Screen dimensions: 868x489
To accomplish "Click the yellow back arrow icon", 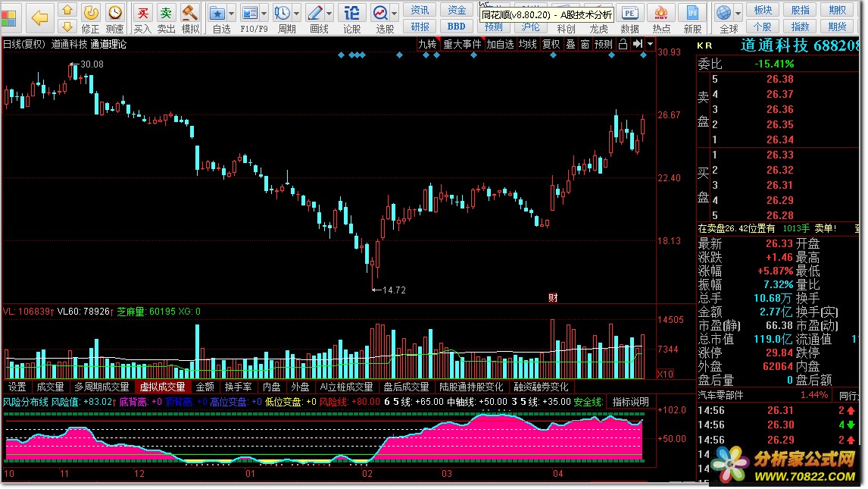I will [39, 17].
